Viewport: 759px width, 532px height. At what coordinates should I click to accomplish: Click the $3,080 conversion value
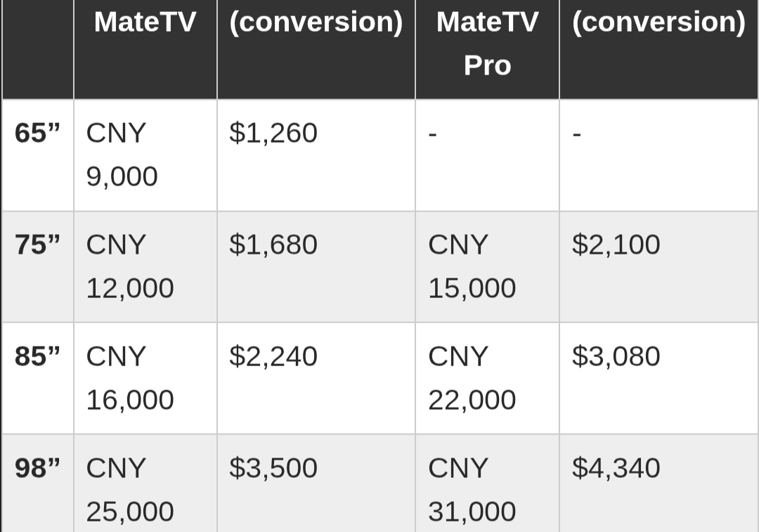[x=616, y=356]
